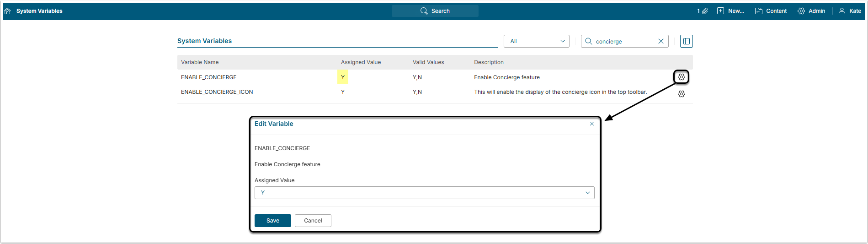Expand the All filter dropdown
The image size is (868, 244).
click(537, 41)
